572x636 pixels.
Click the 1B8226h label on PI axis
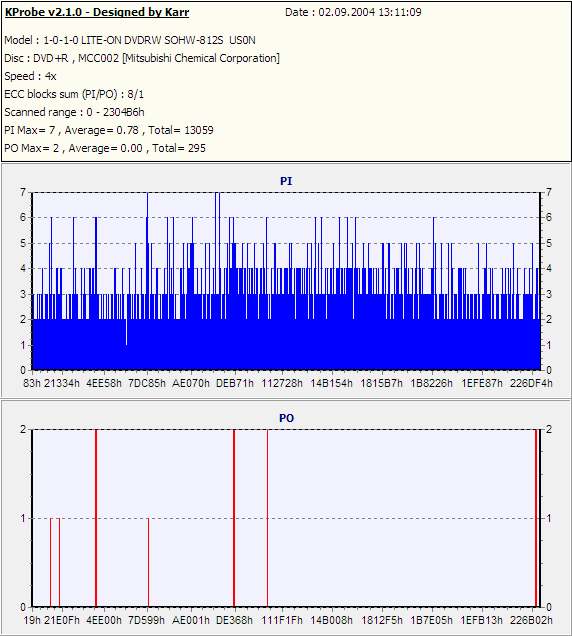pyautogui.click(x=431, y=383)
